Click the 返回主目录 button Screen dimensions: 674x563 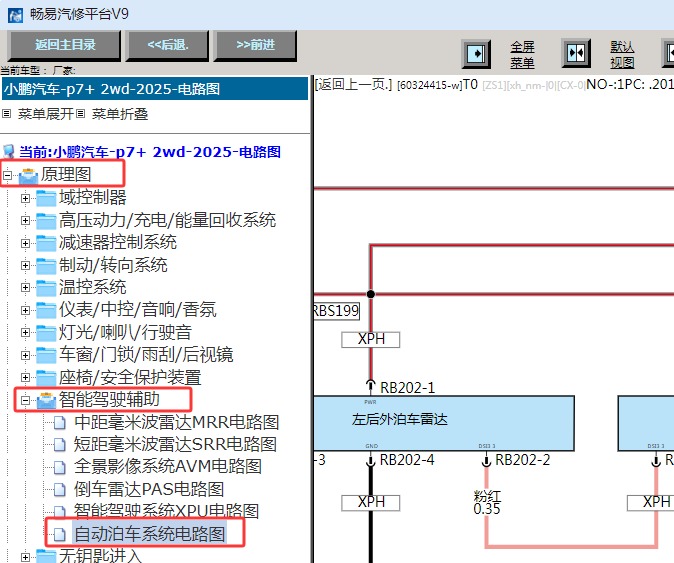pyautogui.click(x=64, y=45)
